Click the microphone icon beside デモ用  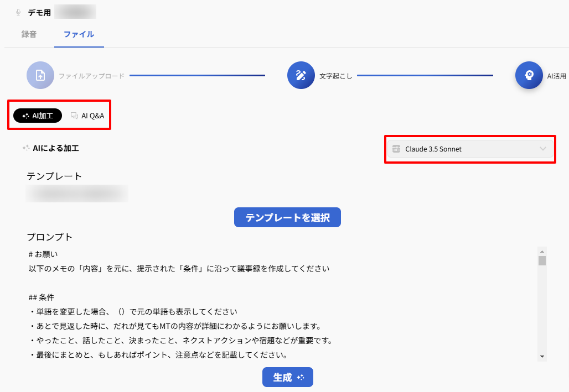(18, 12)
